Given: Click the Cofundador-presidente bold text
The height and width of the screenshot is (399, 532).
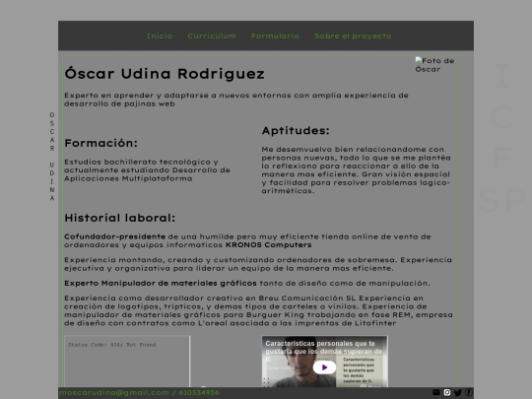Looking at the screenshot, I should tap(115, 236).
